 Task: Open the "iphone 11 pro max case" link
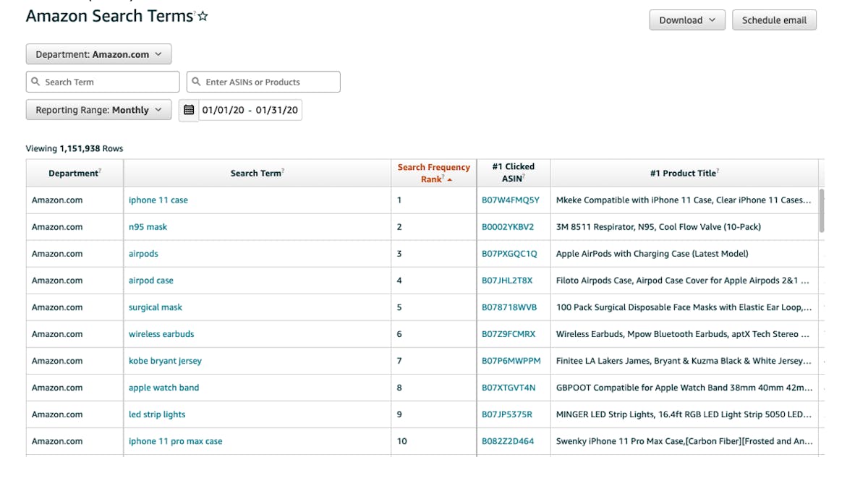[176, 441]
